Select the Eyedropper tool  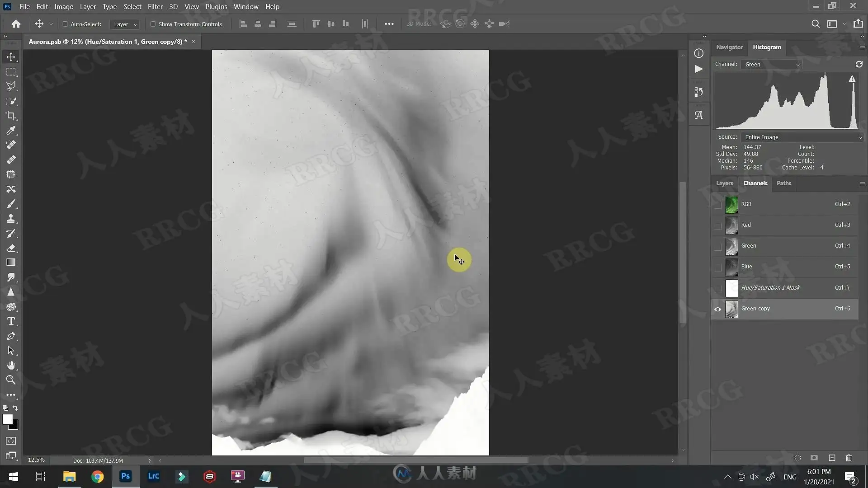(11, 131)
